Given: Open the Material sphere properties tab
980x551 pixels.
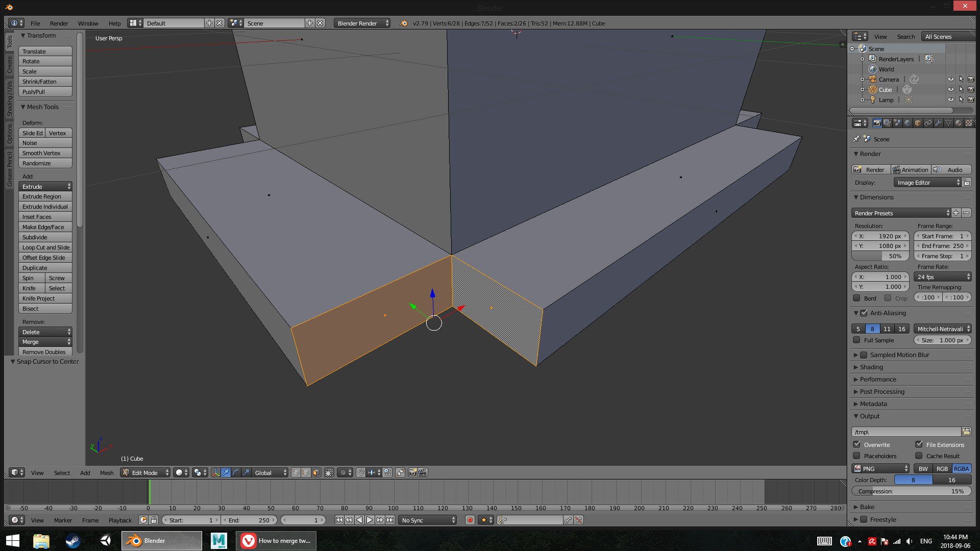Looking at the screenshot, I should pyautogui.click(x=959, y=123).
